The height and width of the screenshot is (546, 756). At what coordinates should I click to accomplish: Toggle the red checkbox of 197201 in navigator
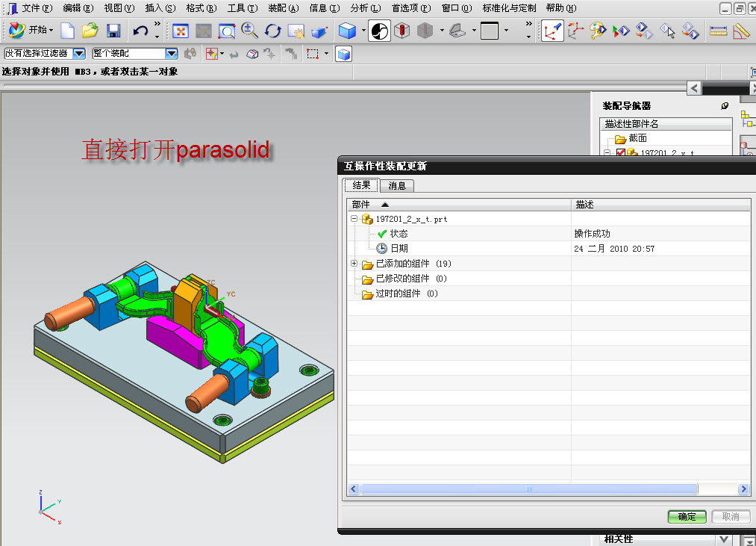tap(620, 152)
